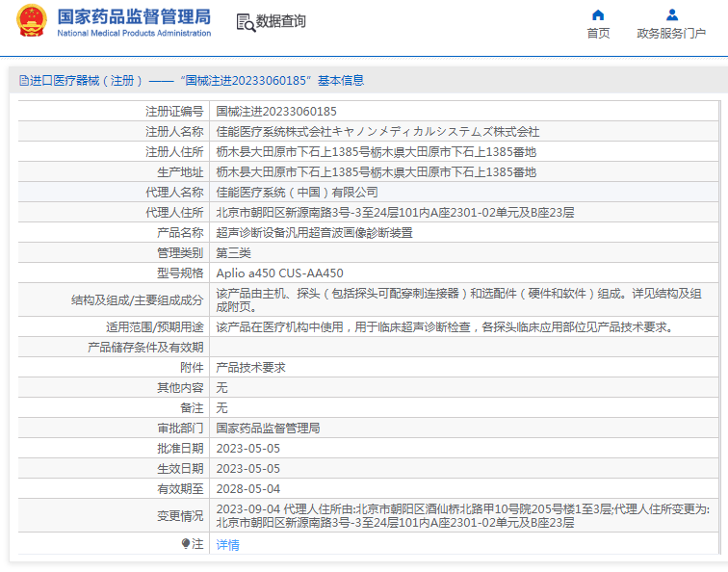Select the 结构及组成 description text

tap(458, 299)
